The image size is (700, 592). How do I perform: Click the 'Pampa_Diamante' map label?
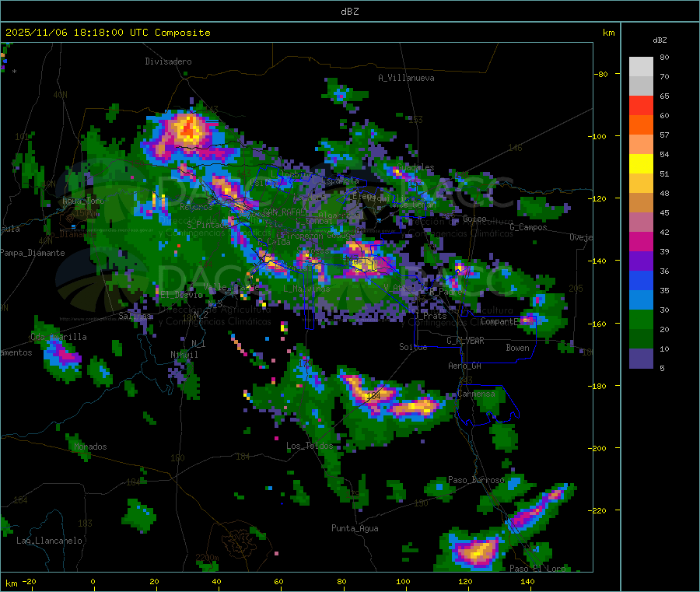[x=32, y=253]
